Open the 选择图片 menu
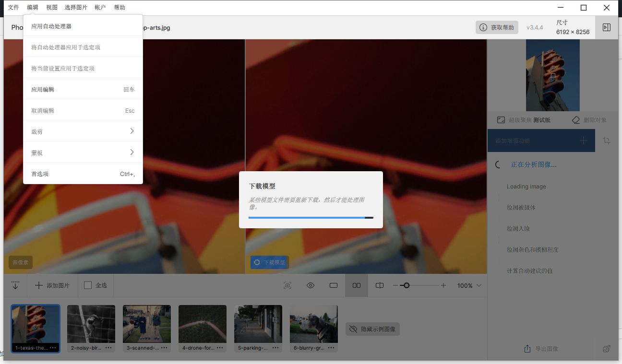The height and width of the screenshot is (364, 622). coord(76,7)
